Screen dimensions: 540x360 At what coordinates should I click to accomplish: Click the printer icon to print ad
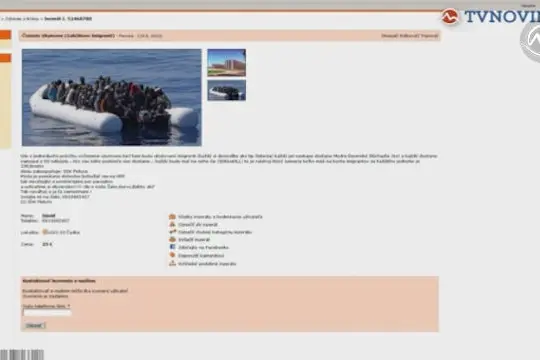click(x=172, y=239)
